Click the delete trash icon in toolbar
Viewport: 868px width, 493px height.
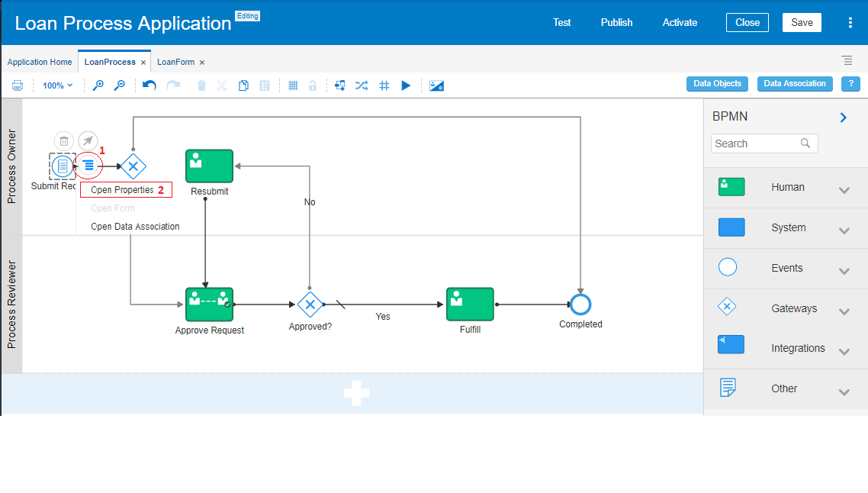201,85
